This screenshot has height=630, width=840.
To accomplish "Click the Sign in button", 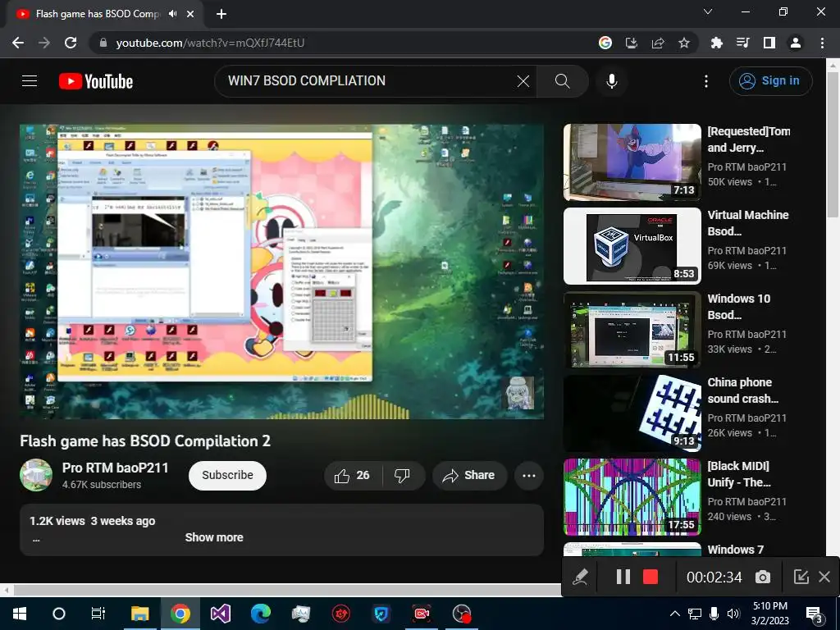I will (x=770, y=81).
